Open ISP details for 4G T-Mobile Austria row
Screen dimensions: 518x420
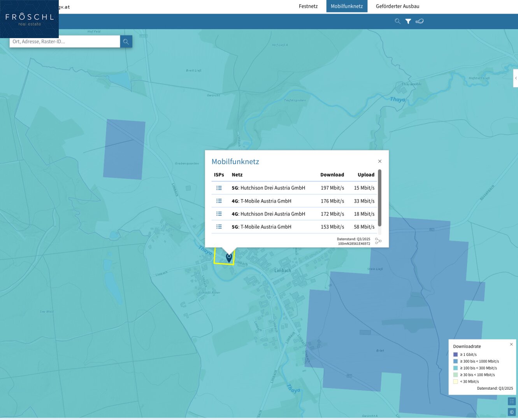coord(219,201)
